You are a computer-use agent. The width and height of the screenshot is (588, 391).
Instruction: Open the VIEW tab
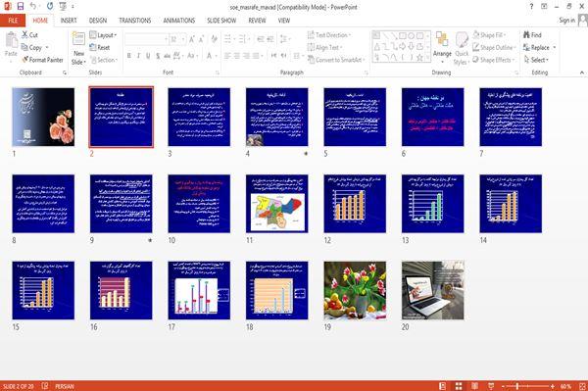284,21
